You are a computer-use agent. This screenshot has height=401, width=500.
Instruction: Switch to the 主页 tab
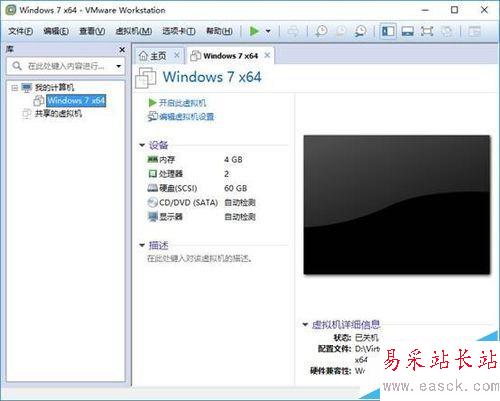click(158, 56)
